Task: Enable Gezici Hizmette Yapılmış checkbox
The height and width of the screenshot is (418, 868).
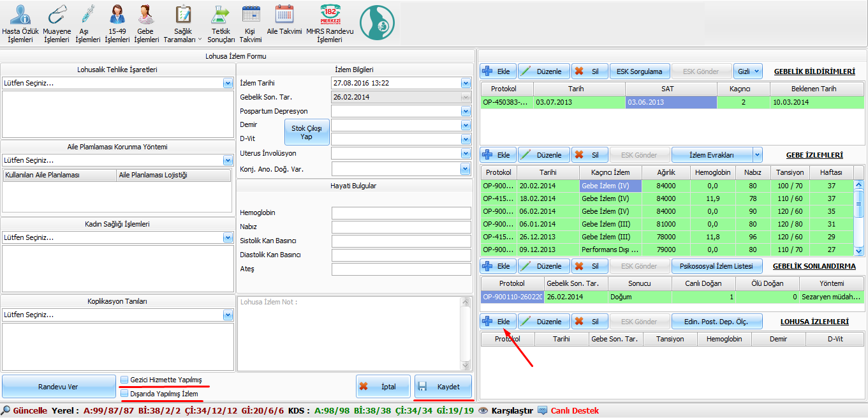Action: (125, 380)
